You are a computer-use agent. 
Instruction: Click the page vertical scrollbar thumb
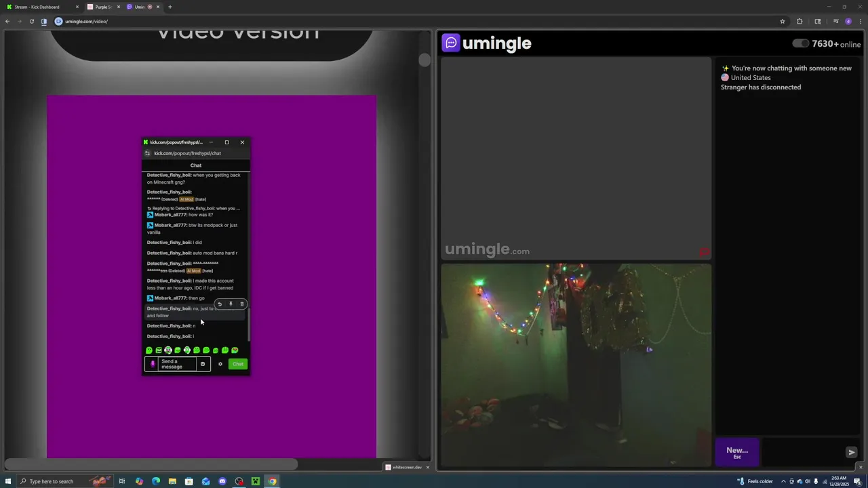(425, 60)
